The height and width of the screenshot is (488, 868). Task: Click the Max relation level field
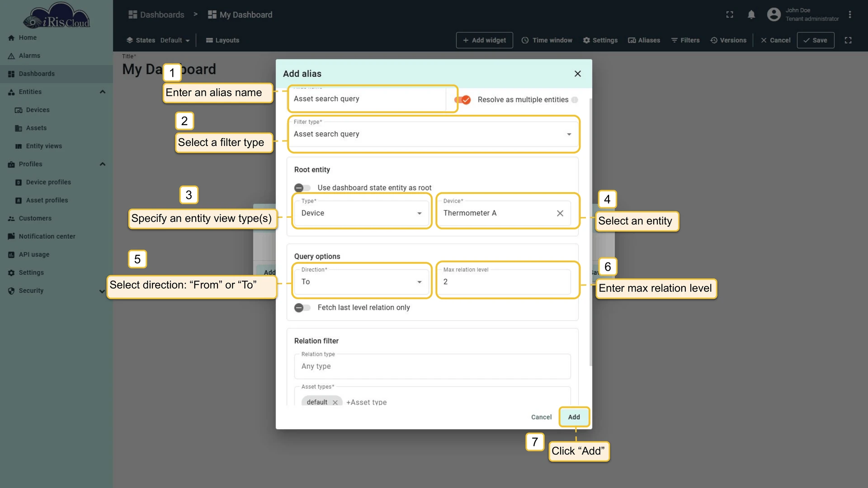(x=505, y=282)
